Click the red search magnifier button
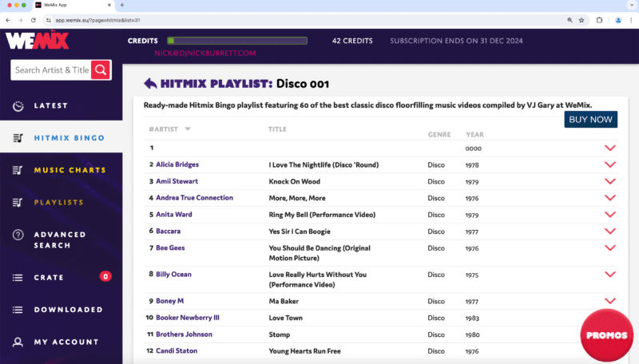Image resolution: width=639 pixels, height=364 pixels. coord(101,70)
